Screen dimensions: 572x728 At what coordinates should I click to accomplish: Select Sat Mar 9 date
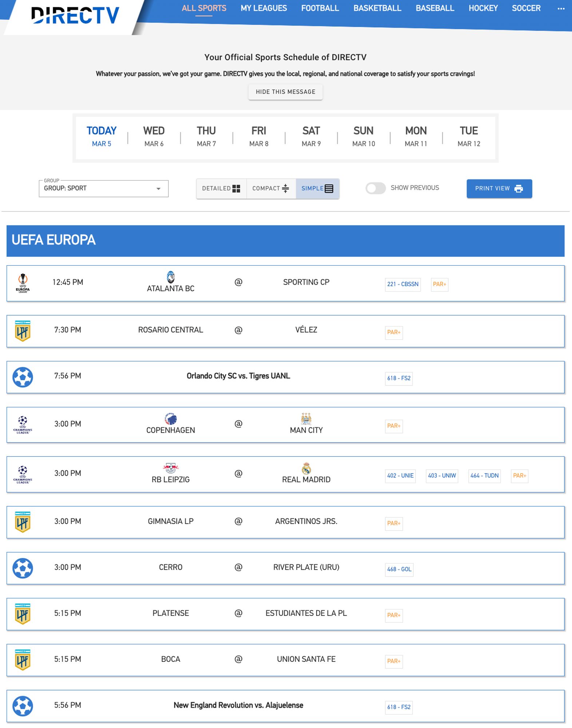tap(311, 136)
